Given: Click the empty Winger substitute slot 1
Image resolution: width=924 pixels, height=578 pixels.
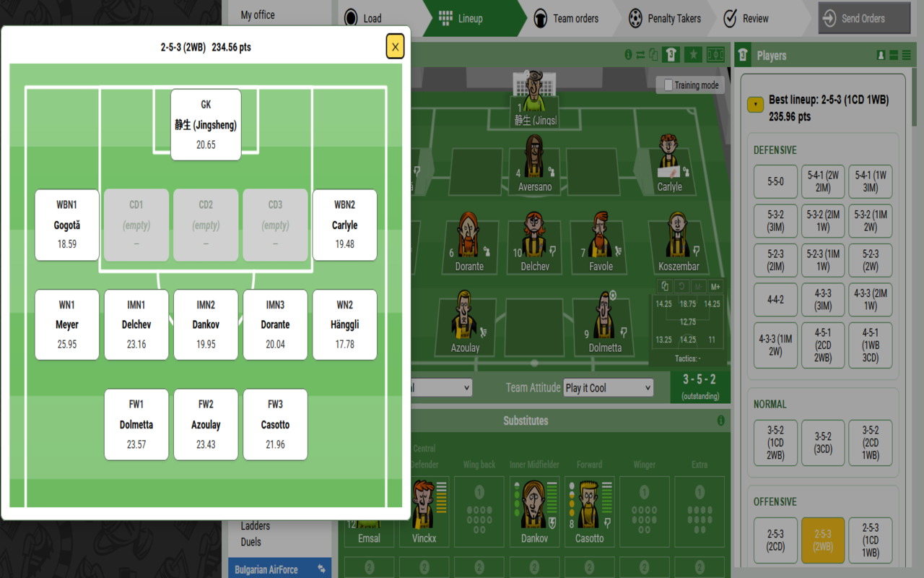Looking at the screenshot, I should click(645, 510).
